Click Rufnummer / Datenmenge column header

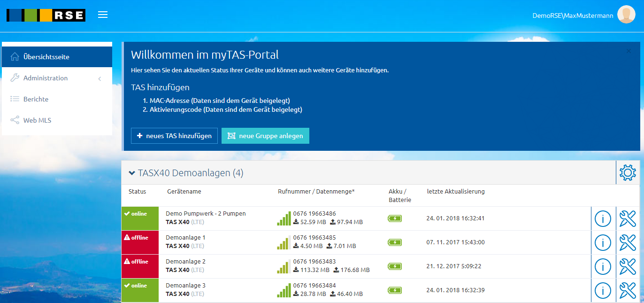coord(316,192)
